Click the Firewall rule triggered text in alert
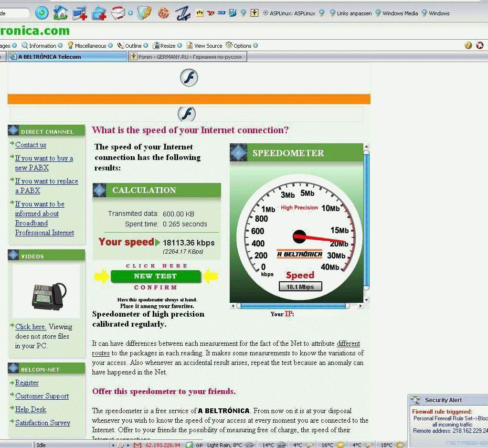Viewport: 488px width, 448px height. coord(442,412)
